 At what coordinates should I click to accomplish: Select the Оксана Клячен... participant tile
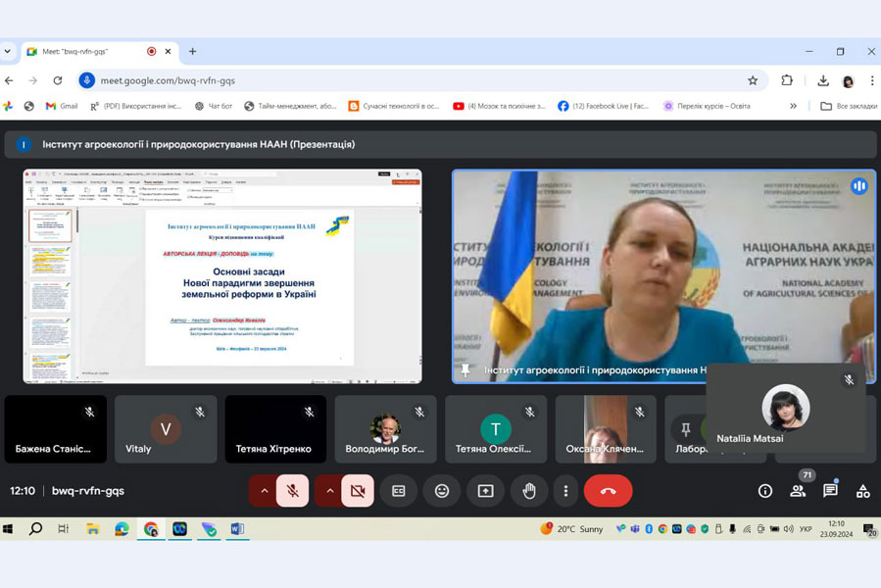point(606,429)
